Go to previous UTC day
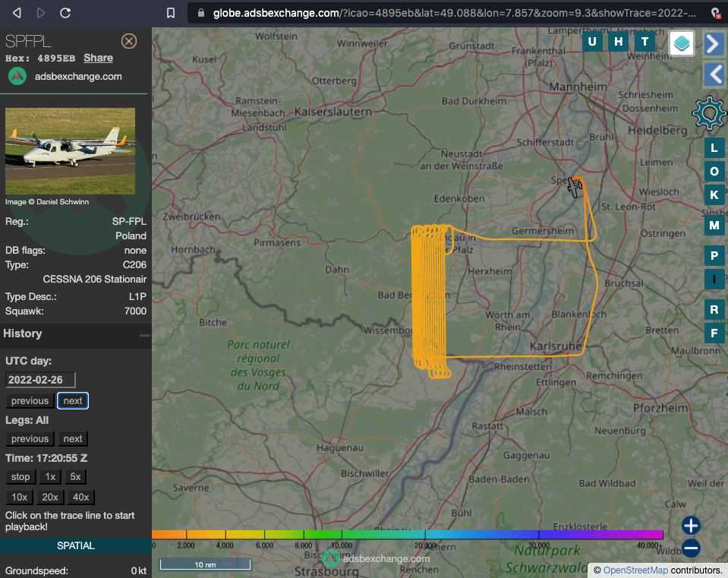This screenshot has height=578, width=728. coord(30,401)
